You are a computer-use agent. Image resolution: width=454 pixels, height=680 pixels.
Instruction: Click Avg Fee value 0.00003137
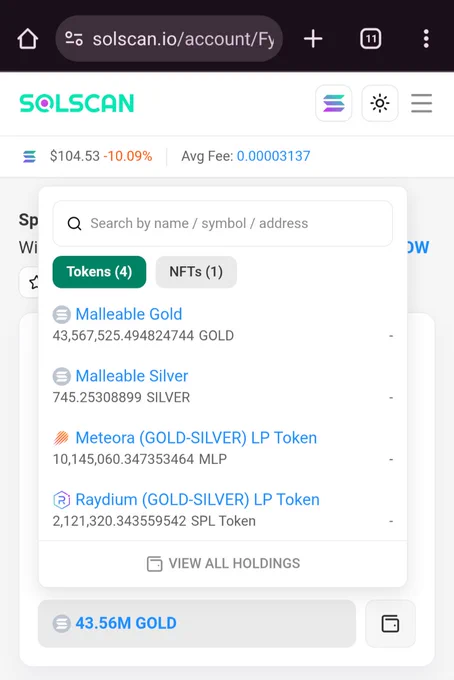tap(273, 156)
